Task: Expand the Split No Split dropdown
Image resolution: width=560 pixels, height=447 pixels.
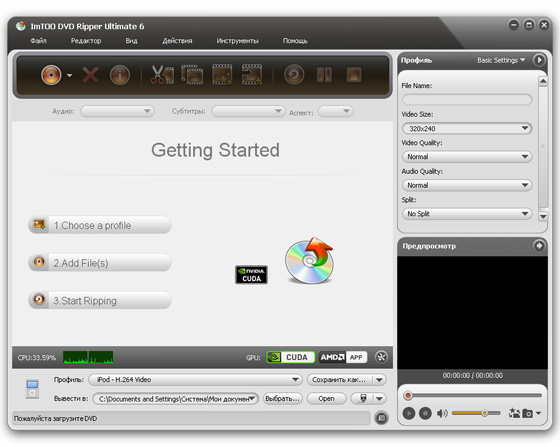Action: point(467,214)
